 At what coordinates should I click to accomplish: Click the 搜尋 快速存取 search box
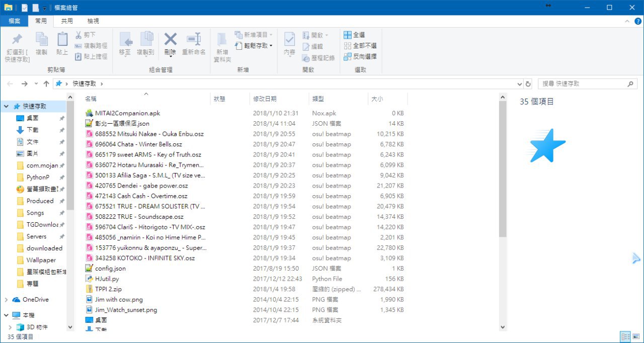click(x=584, y=83)
